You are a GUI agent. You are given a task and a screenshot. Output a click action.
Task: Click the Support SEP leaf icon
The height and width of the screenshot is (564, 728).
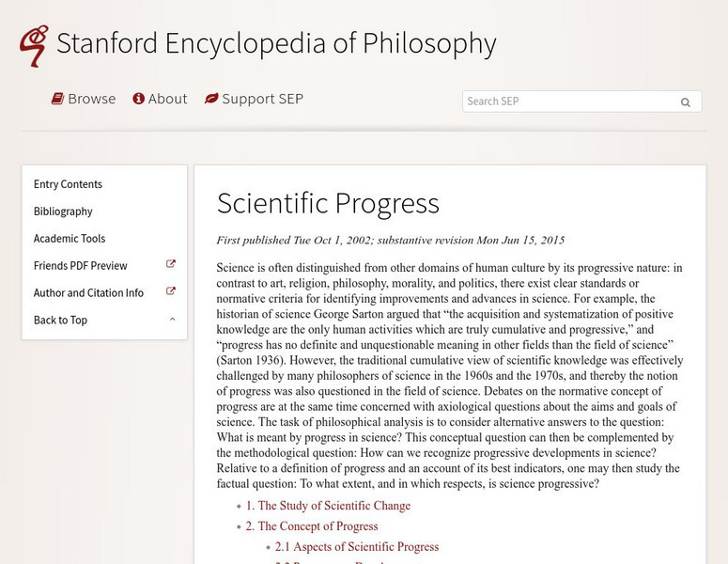pyautogui.click(x=211, y=99)
